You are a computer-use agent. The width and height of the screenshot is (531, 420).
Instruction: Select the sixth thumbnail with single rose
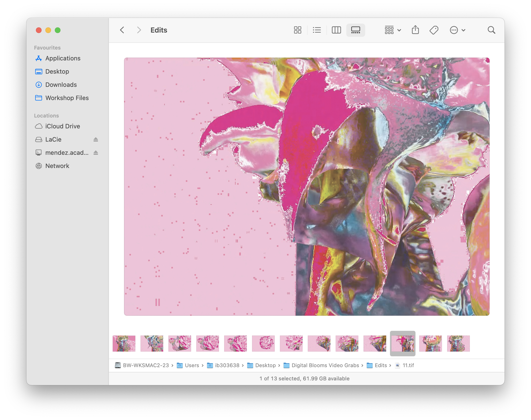click(263, 344)
